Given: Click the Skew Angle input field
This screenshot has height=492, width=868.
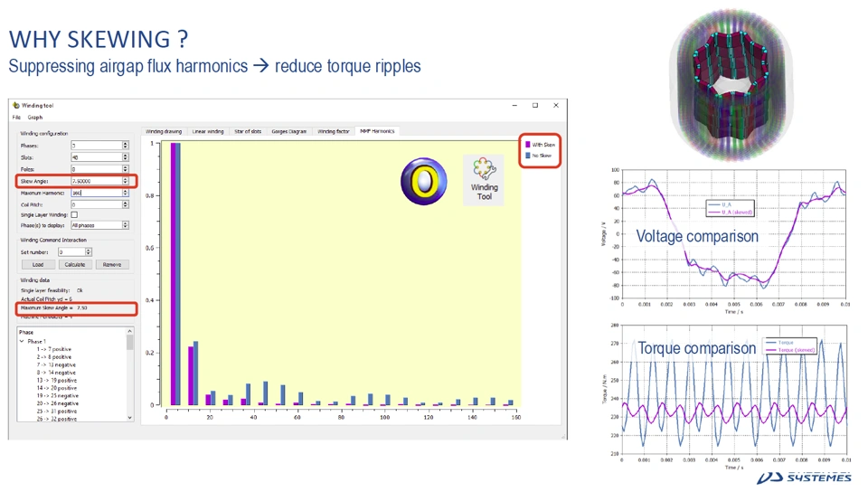Looking at the screenshot, I should pyautogui.click(x=97, y=181).
